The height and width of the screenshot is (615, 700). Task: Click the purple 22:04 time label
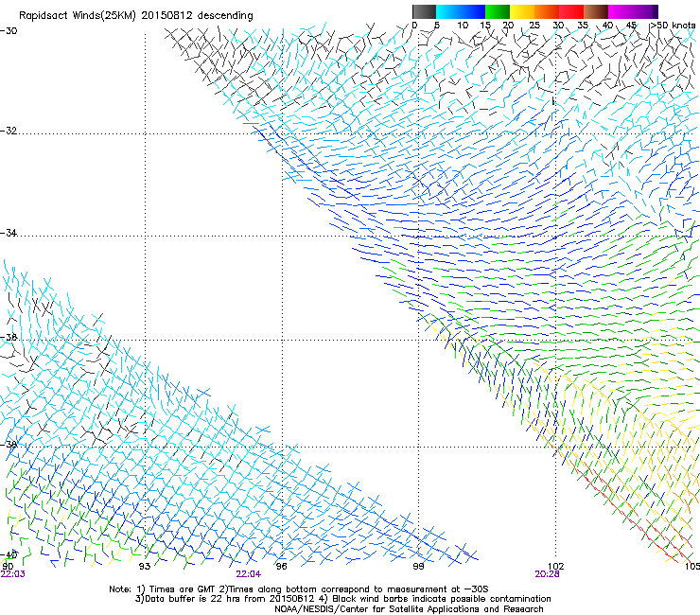[x=249, y=574]
